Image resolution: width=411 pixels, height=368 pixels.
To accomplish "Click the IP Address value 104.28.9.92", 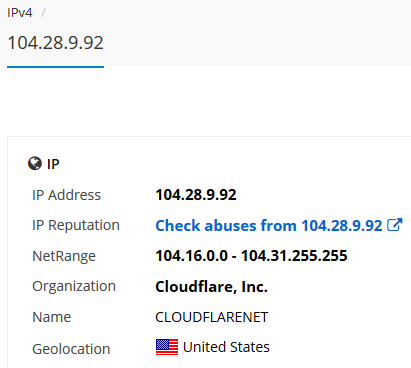I will 196,195.
